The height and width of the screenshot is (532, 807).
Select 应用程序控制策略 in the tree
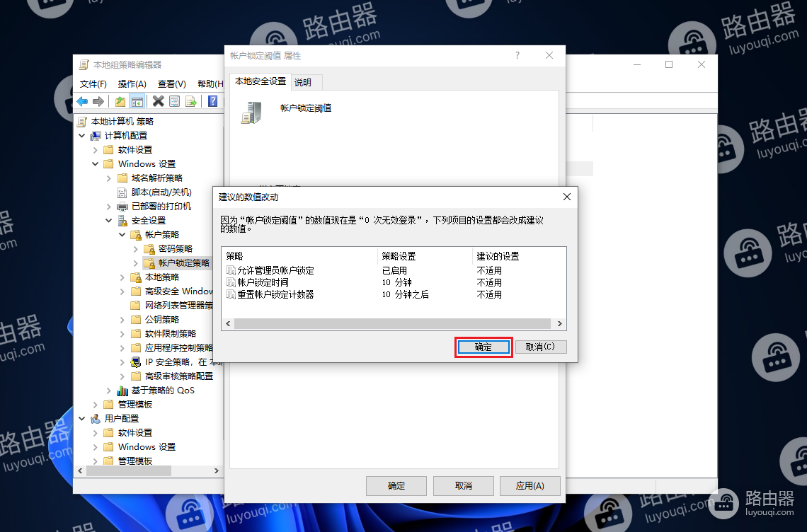(178, 348)
